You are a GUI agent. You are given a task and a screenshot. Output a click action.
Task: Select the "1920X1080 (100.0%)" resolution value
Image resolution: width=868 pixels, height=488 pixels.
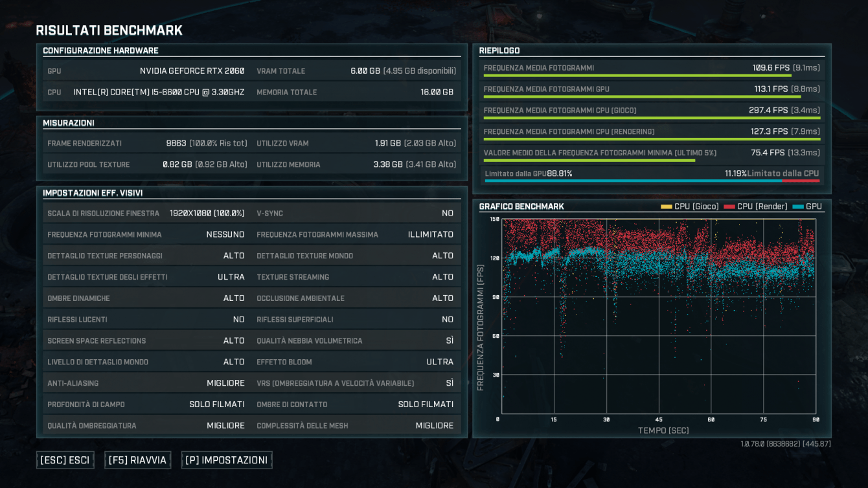(x=207, y=214)
